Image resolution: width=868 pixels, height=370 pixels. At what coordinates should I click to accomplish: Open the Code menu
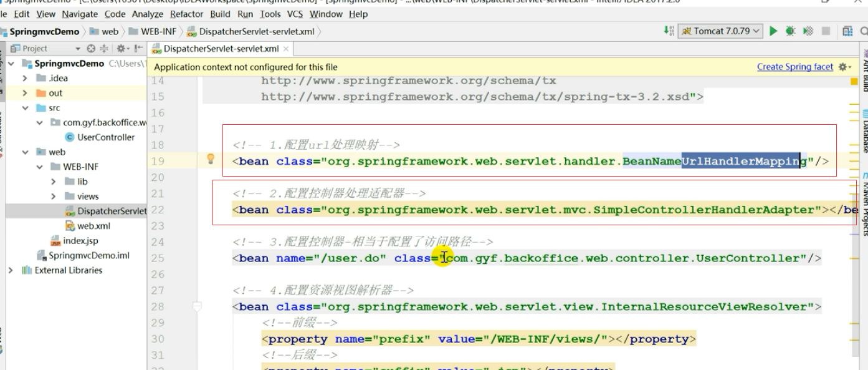pyautogui.click(x=115, y=14)
